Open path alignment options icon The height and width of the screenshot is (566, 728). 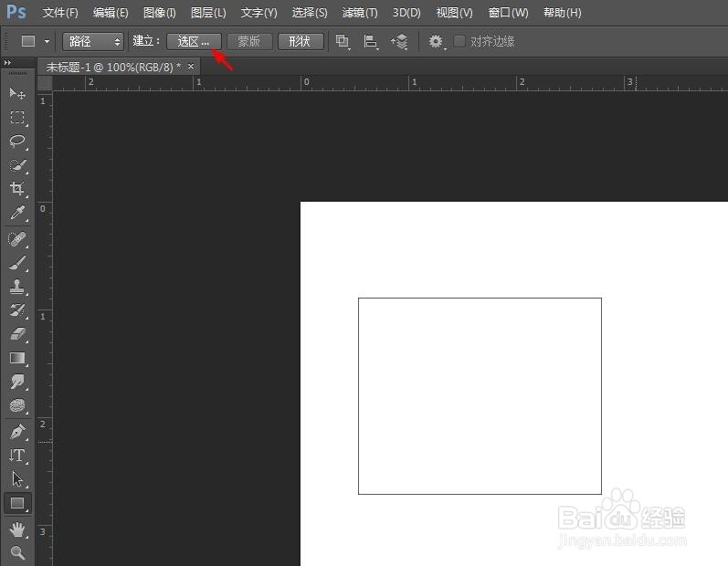(371, 42)
